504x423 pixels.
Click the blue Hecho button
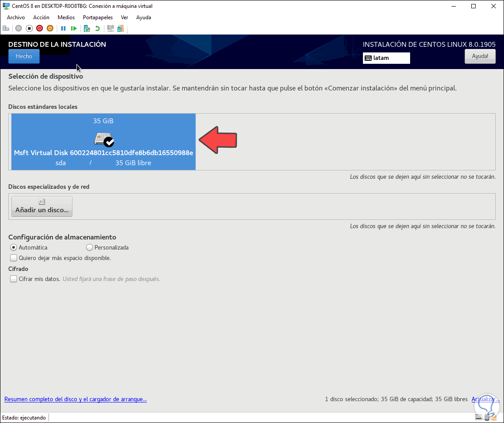click(x=24, y=56)
